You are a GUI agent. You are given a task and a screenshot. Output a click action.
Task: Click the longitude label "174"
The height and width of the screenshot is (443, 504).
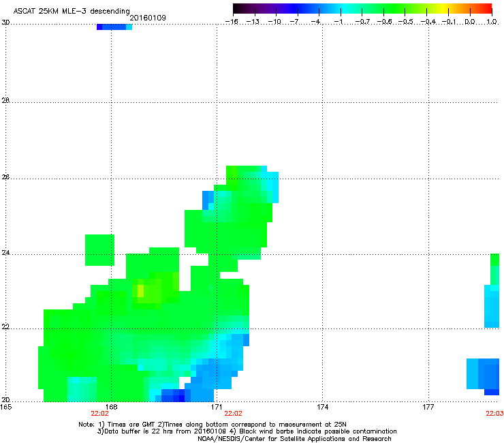pyautogui.click(x=322, y=407)
